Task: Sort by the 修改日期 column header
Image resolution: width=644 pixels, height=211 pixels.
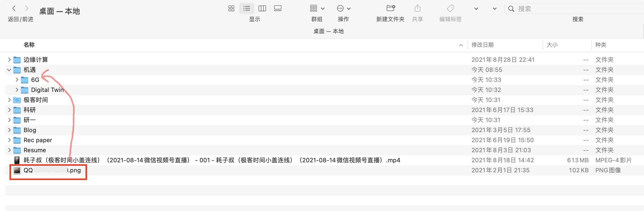Action: pyautogui.click(x=482, y=45)
